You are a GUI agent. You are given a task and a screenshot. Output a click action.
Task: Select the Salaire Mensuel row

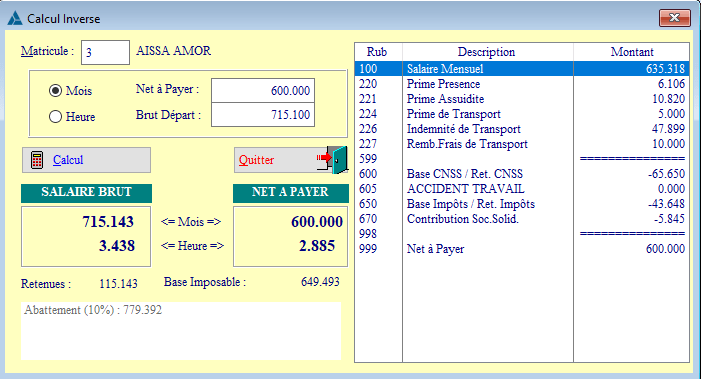(x=522, y=68)
